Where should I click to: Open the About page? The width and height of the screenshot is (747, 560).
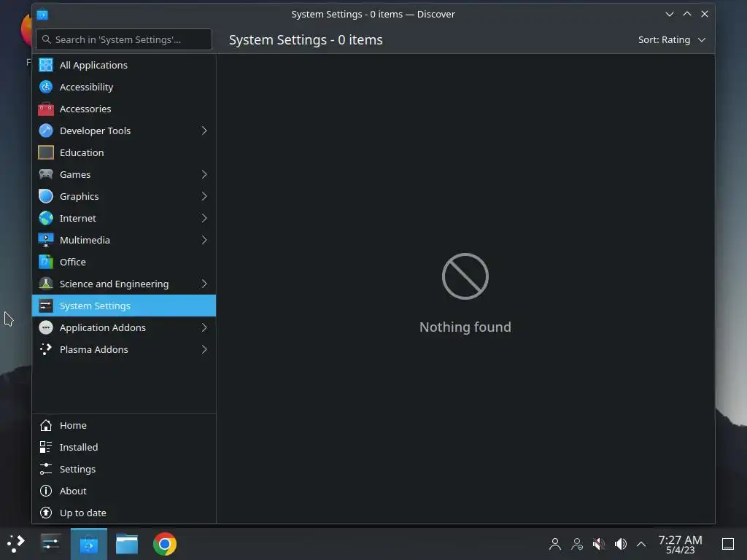click(x=124, y=491)
